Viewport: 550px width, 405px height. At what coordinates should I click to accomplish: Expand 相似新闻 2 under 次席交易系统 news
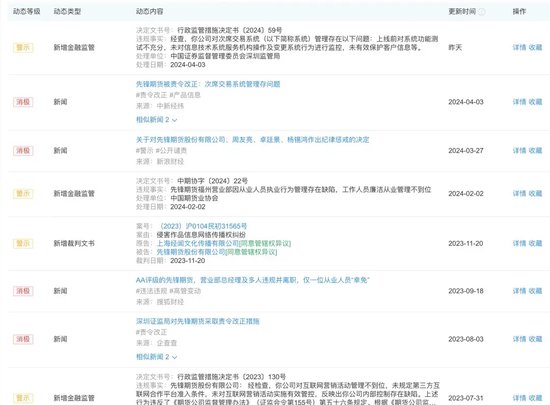[156, 120]
